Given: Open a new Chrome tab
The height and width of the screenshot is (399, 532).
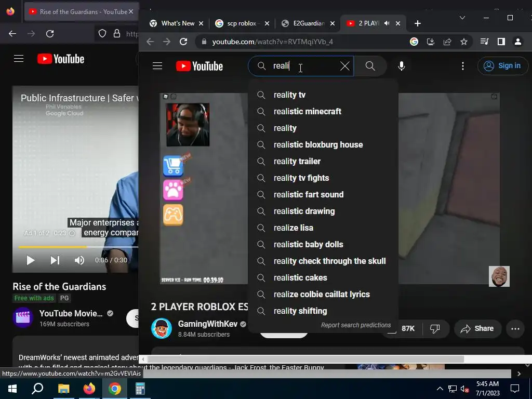Looking at the screenshot, I should (x=418, y=23).
